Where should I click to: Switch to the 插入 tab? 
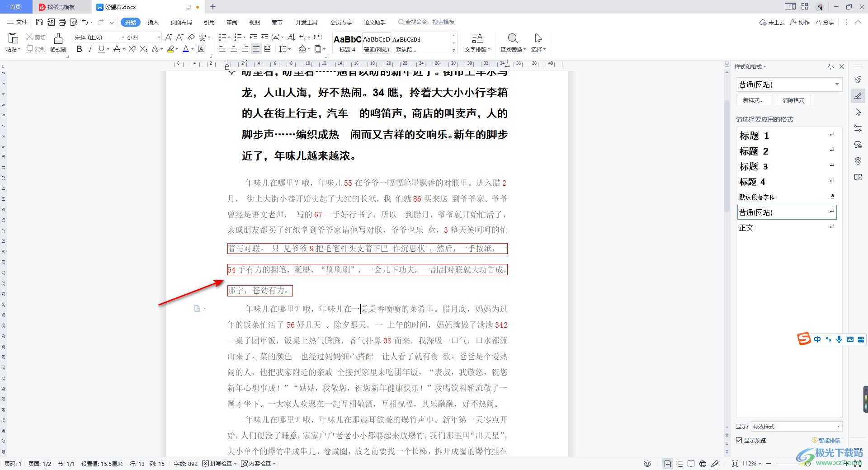coord(153,22)
